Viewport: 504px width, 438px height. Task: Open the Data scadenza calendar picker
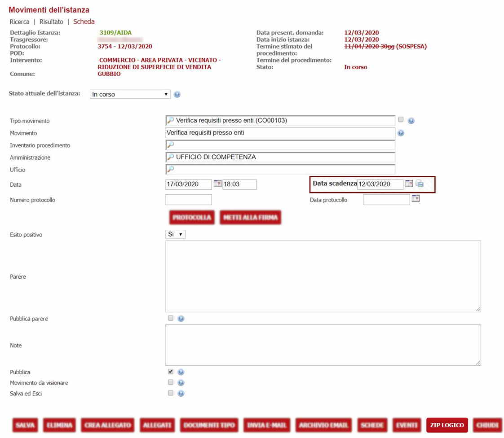tap(409, 184)
